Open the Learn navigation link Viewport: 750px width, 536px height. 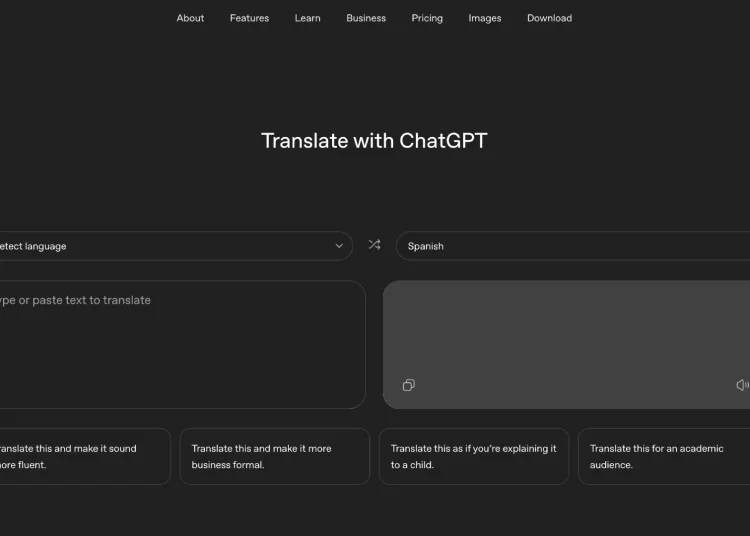(308, 18)
